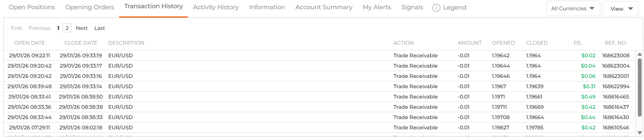Show the Signals tab
Viewport: 644px width, 140px height.
(412, 7)
